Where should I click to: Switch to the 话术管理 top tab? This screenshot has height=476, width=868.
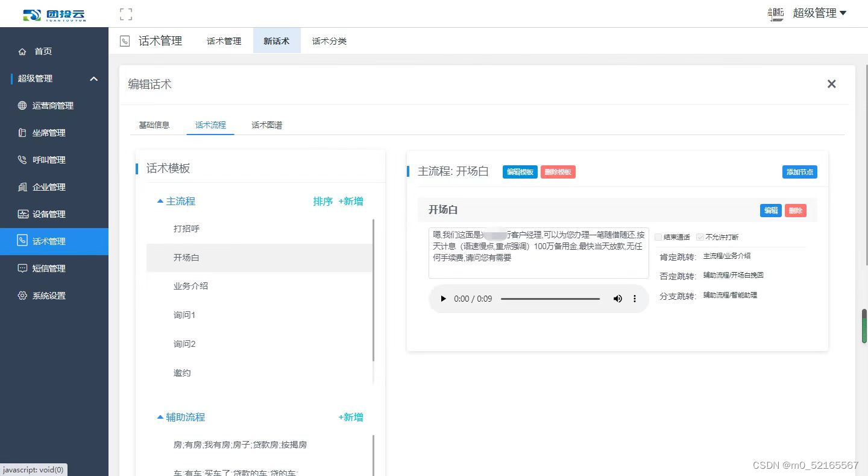pyautogui.click(x=224, y=41)
